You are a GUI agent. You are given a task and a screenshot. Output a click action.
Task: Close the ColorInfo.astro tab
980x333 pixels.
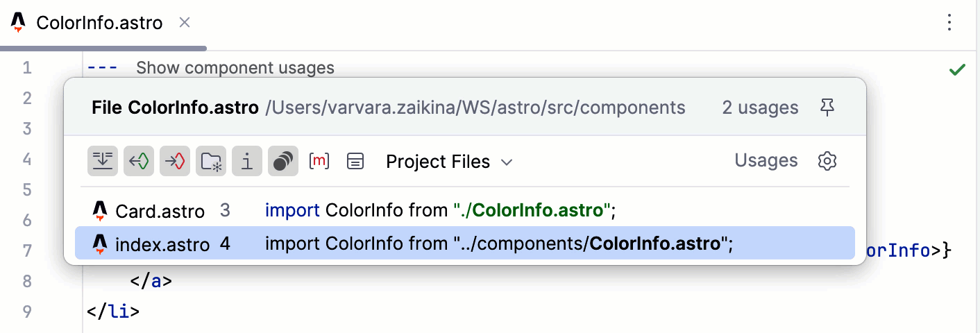click(x=185, y=23)
